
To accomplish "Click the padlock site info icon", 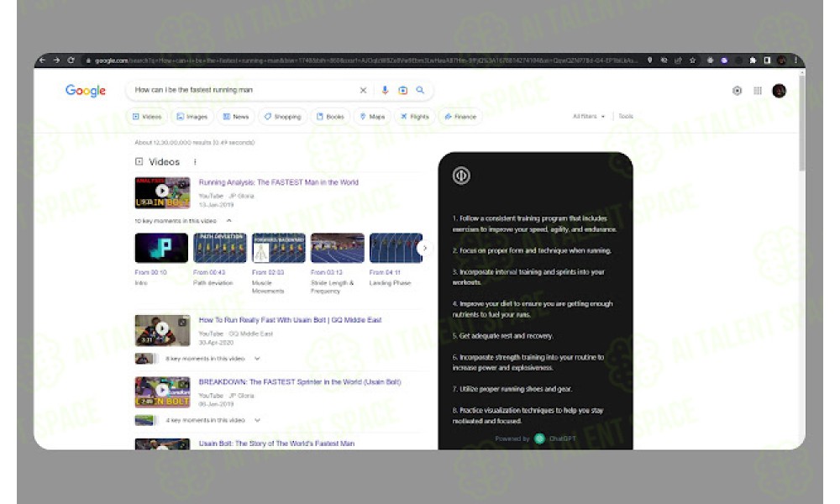I will point(88,60).
